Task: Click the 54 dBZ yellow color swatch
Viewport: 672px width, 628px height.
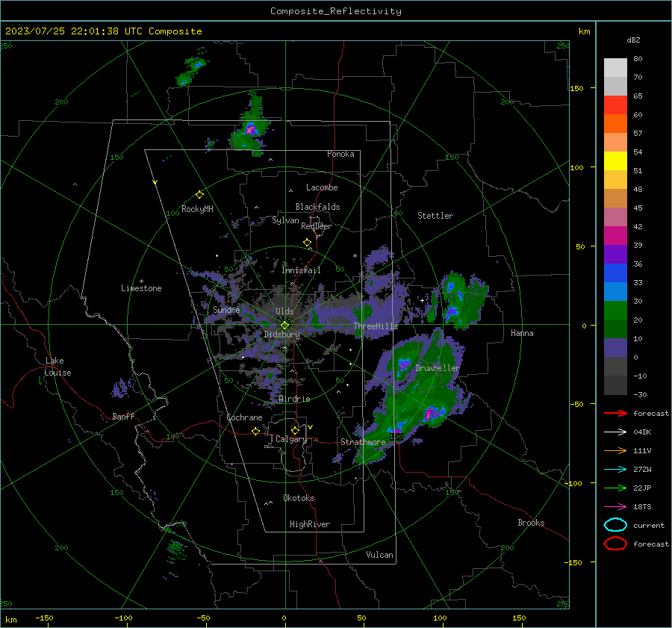Action: (615, 161)
